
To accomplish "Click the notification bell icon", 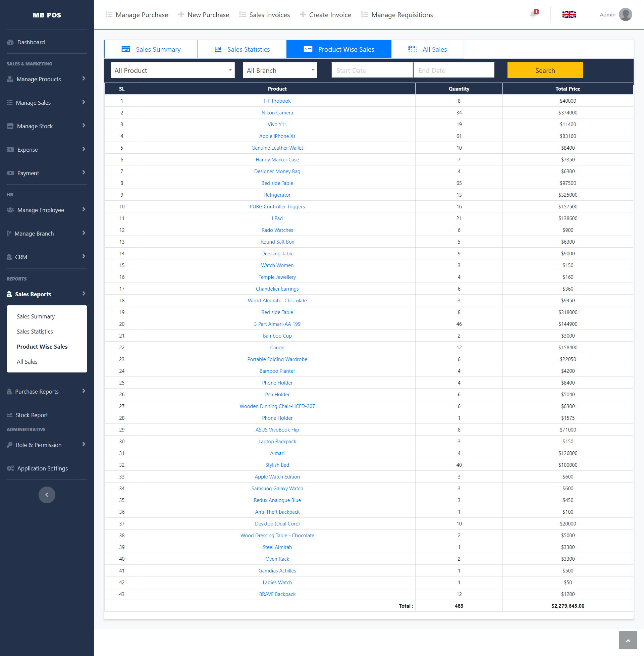I will click(x=533, y=14).
